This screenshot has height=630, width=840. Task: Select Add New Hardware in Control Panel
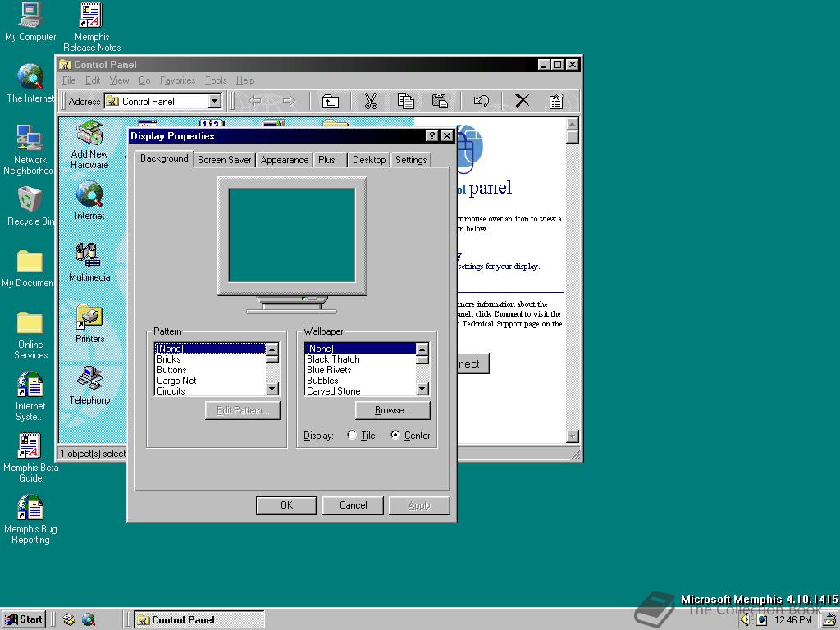click(x=89, y=144)
